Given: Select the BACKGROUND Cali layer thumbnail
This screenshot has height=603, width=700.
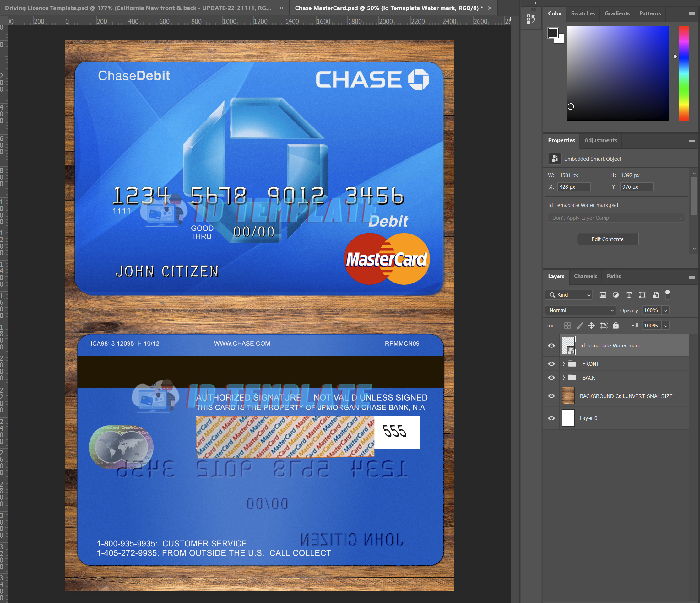Looking at the screenshot, I should pos(568,396).
